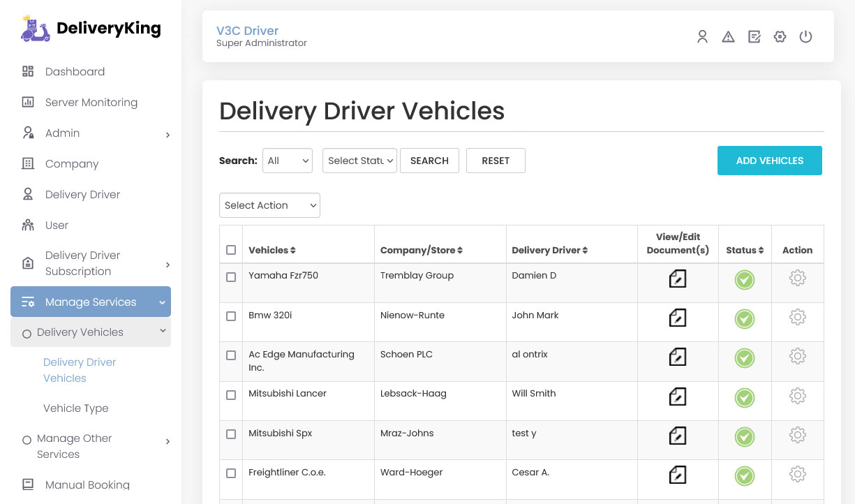The height and width of the screenshot is (504, 855).
Task: Open the Search 'All' dropdown
Action: click(x=288, y=161)
